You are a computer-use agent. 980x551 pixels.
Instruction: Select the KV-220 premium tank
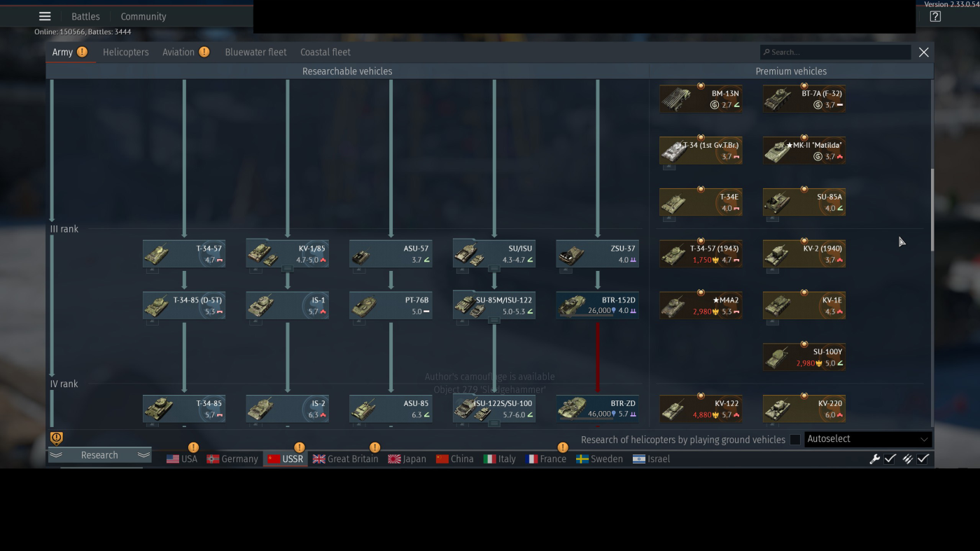pyautogui.click(x=804, y=409)
